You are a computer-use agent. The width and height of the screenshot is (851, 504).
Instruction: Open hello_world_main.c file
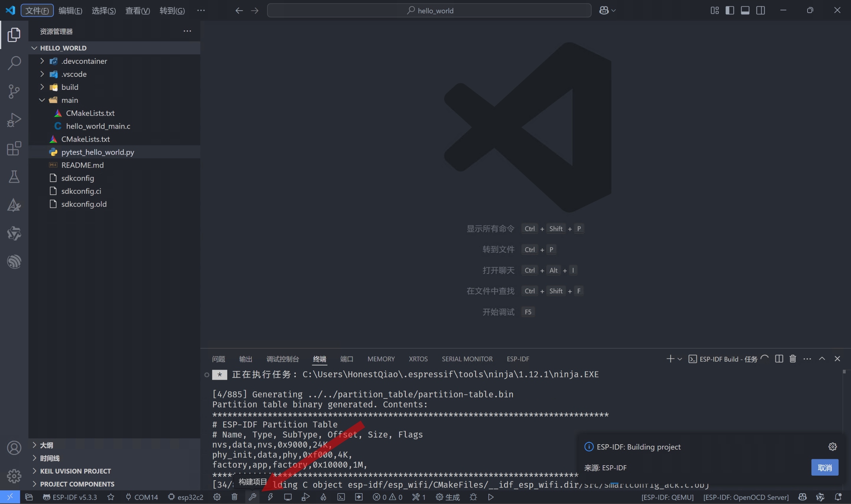(98, 126)
